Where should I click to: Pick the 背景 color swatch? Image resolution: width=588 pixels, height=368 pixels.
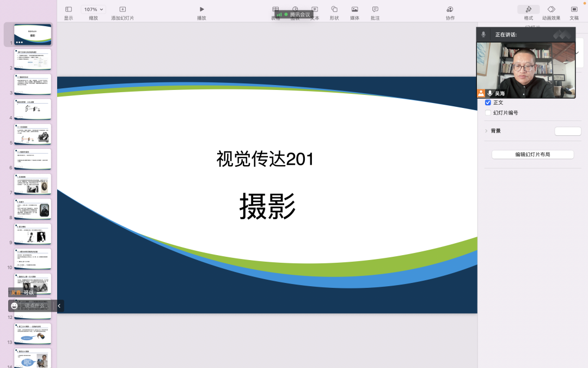click(x=567, y=131)
